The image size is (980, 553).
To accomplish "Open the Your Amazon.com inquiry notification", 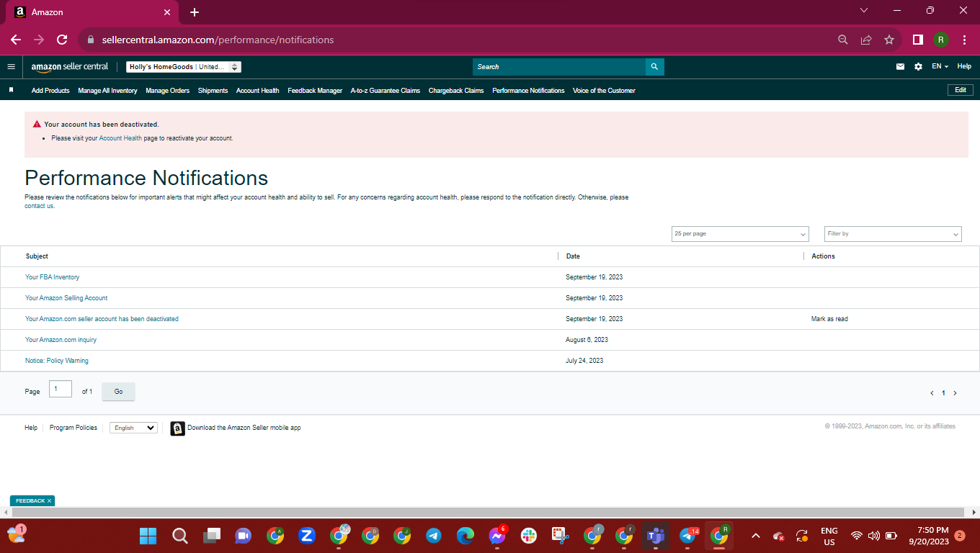I will [61, 340].
